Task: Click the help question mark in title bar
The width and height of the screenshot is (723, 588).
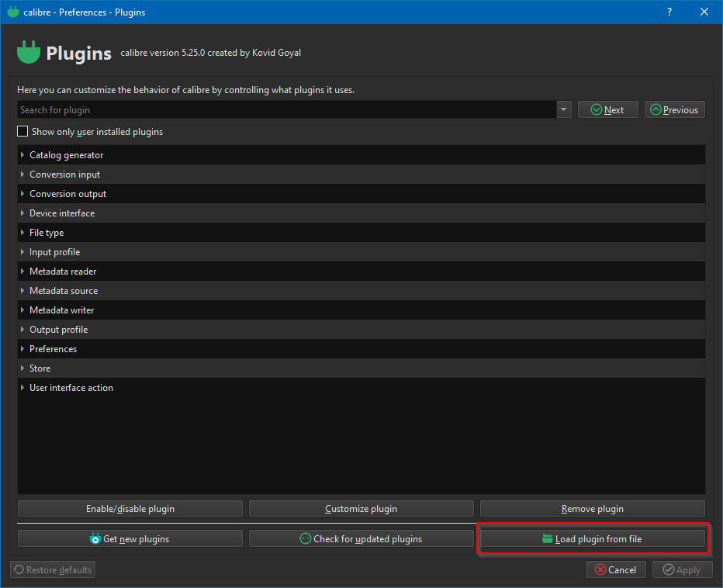Action: point(669,12)
